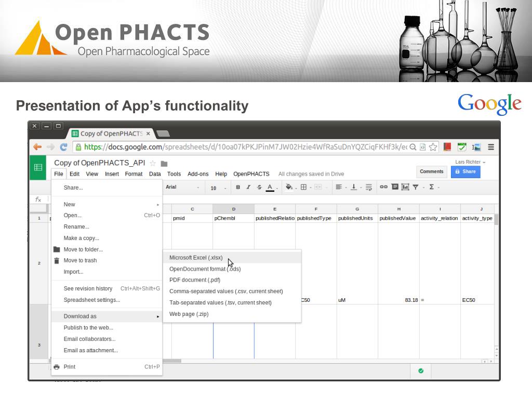This screenshot has height=399, width=532.
Task: Open the File menu
Action: pyautogui.click(x=58, y=174)
